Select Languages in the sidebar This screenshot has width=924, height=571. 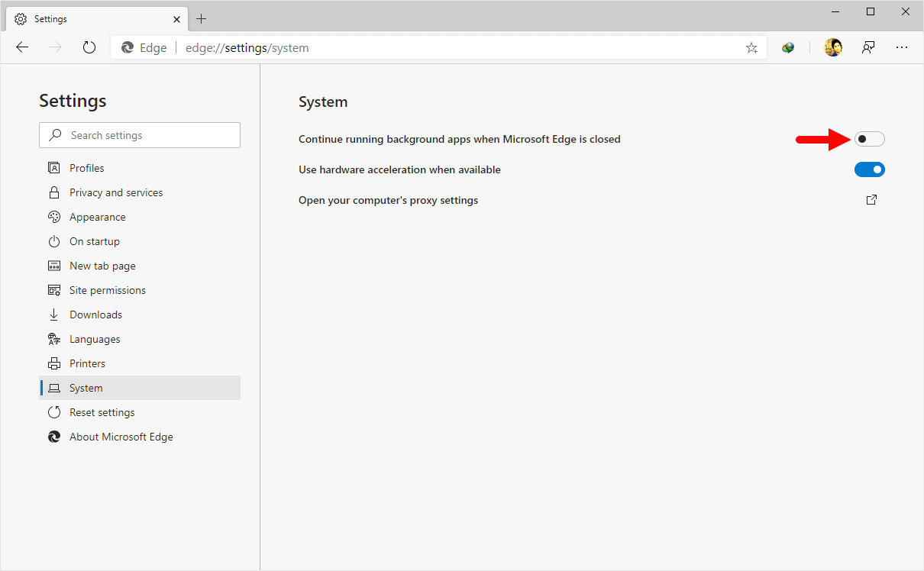coord(140,339)
